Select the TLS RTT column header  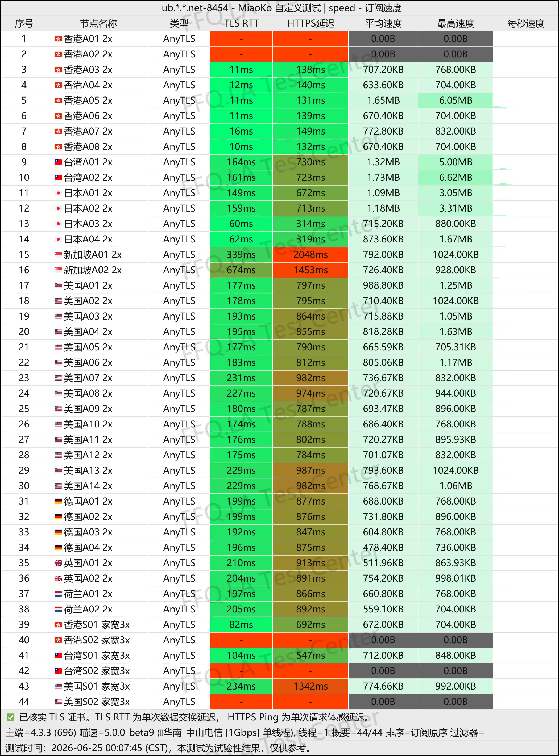pyautogui.click(x=241, y=23)
